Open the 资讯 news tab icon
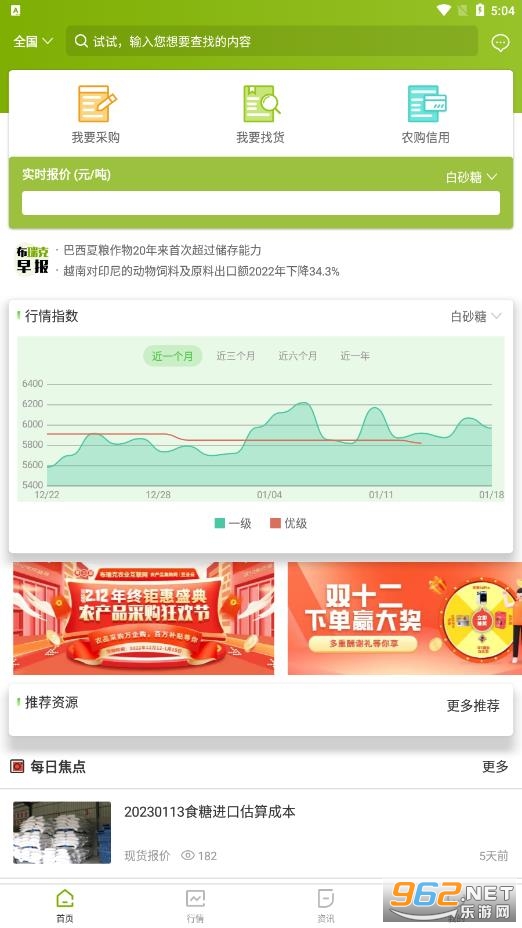The width and height of the screenshot is (522, 928). [326, 899]
